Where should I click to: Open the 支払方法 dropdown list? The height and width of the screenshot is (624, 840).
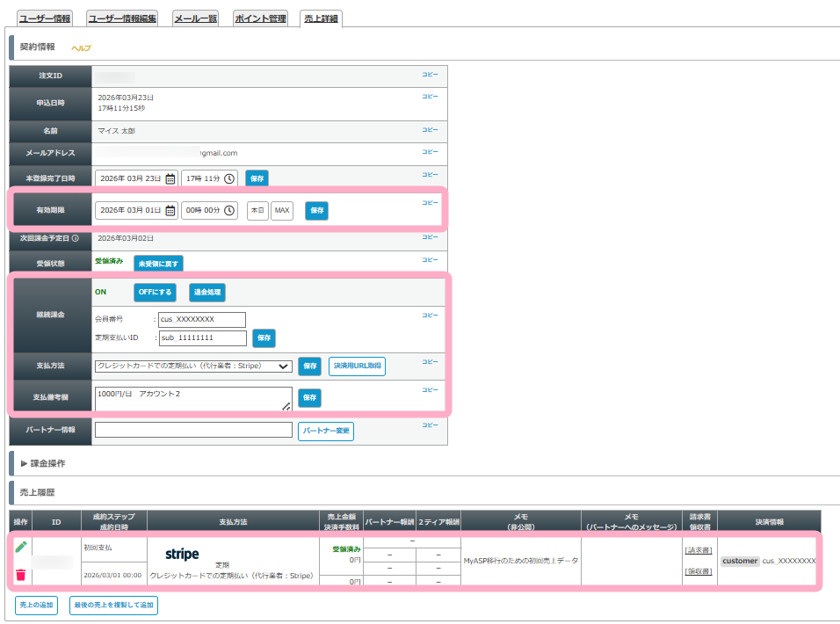tap(193, 366)
